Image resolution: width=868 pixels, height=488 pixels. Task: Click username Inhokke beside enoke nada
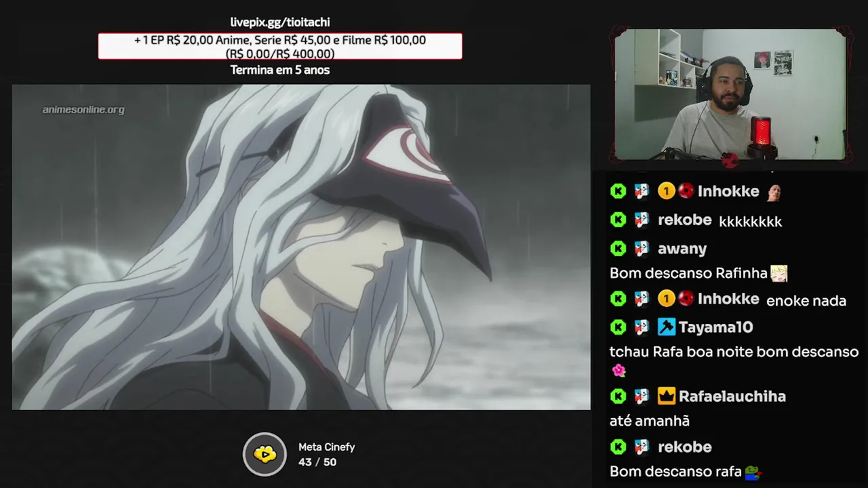(x=728, y=299)
